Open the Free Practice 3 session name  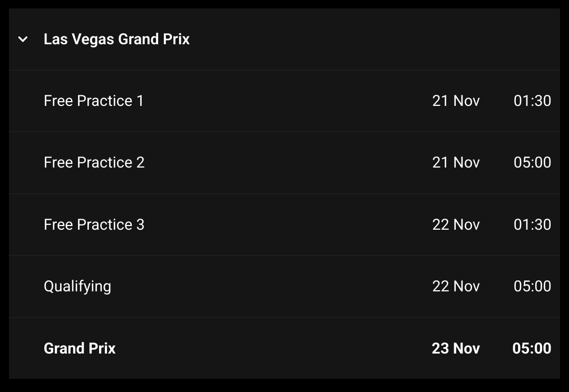[x=94, y=224]
